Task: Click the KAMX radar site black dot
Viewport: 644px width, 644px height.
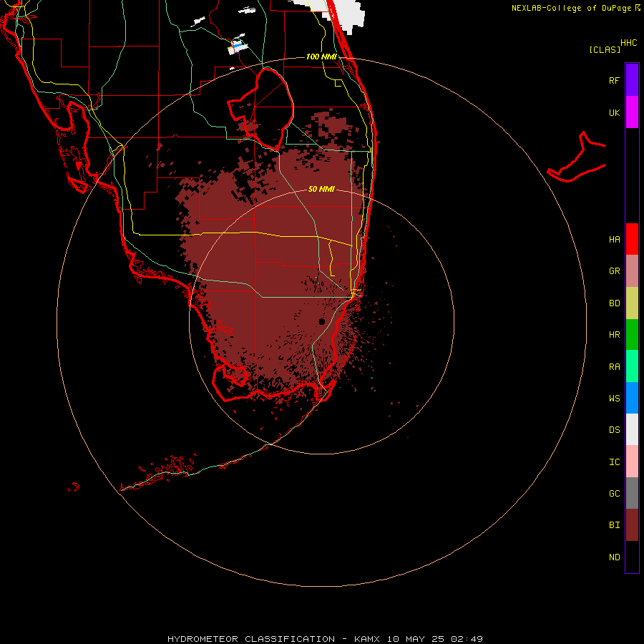Action: pos(321,321)
